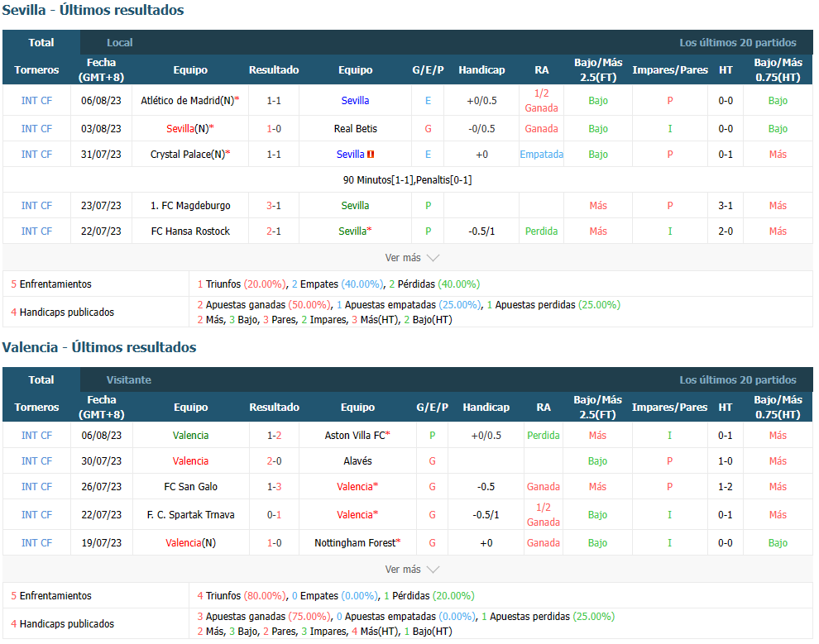Open INT CF link for 22/07/23 Hansa Rostock match
The width and height of the screenshot is (819, 644).
(x=36, y=231)
